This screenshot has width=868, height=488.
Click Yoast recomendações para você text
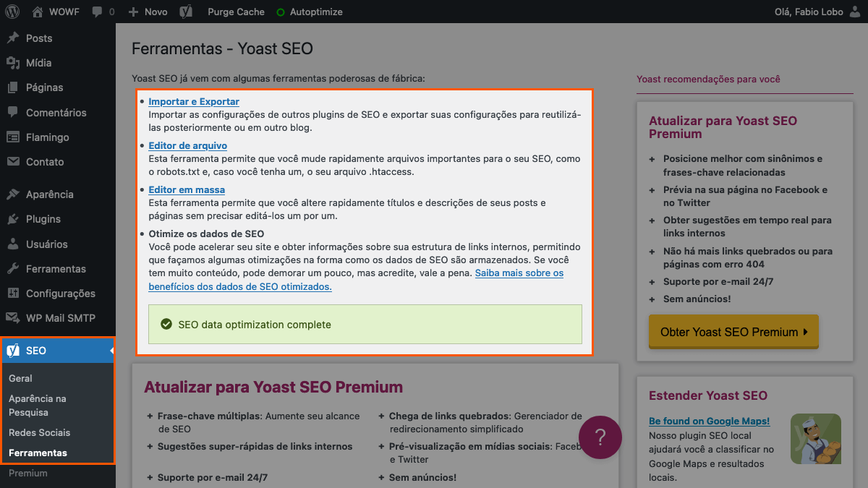708,79
